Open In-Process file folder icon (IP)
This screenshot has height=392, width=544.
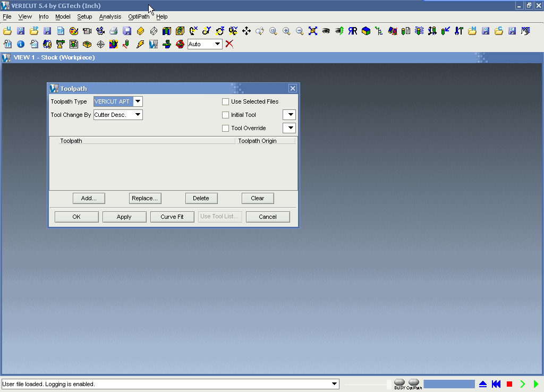click(x=34, y=31)
